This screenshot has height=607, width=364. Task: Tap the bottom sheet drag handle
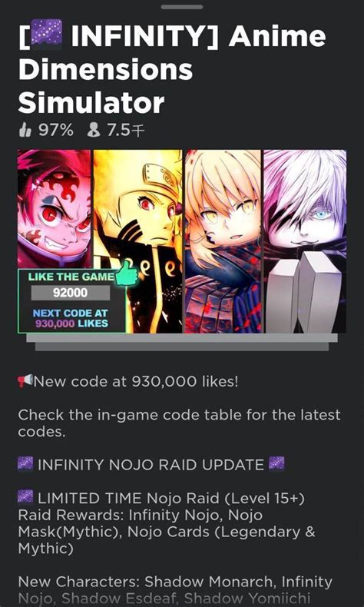pos(182,7)
